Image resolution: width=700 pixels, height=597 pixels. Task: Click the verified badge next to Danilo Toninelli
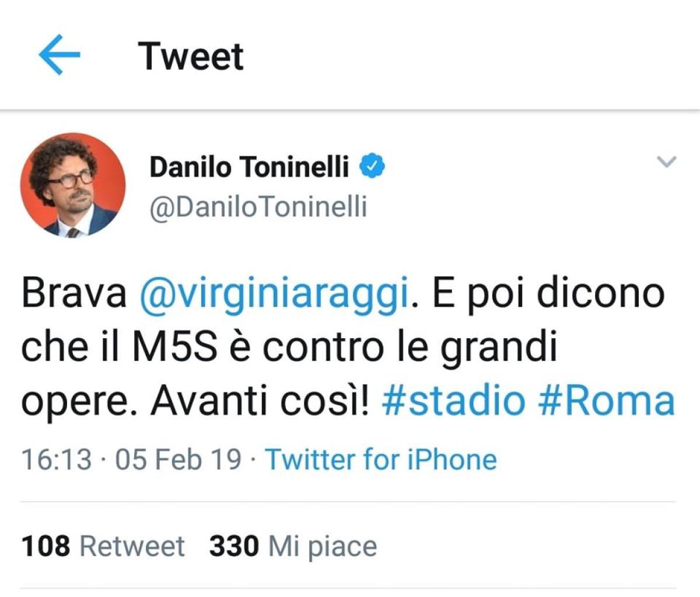coord(373,166)
